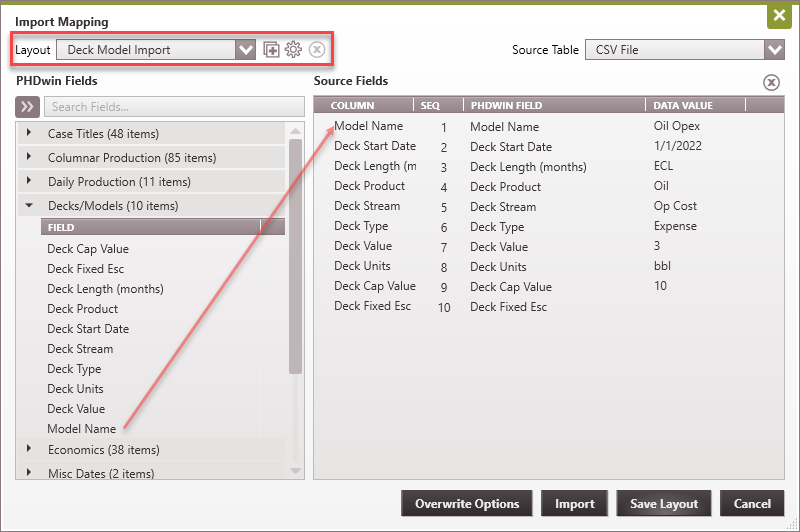Select Deck Start Date in PHDwin Fields list
The image size is (800, 532).
pos(88,328)
